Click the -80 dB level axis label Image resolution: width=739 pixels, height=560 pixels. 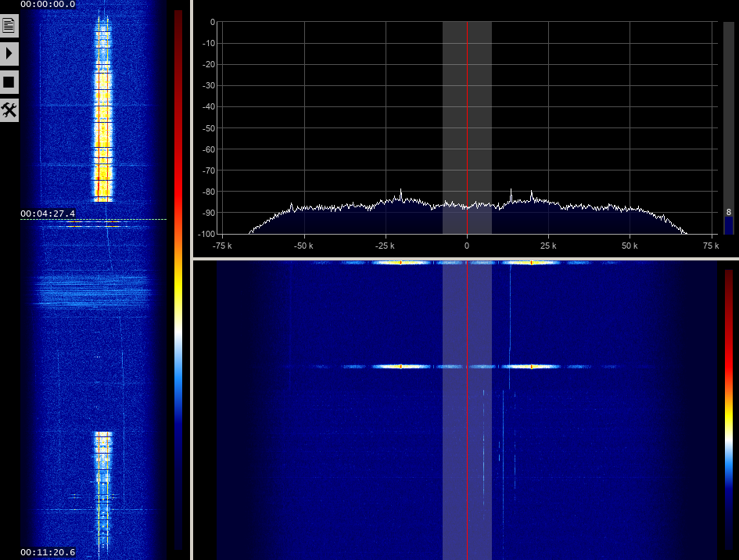point(209,192)
